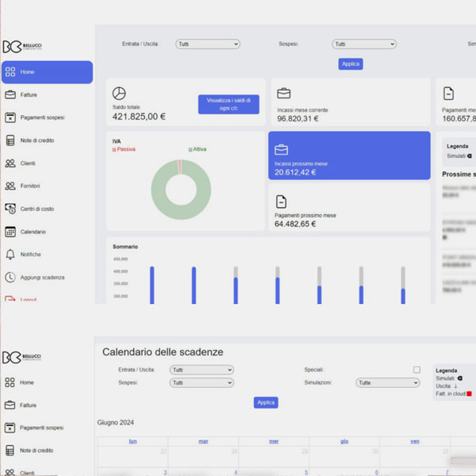476x476 pixels.
Task: Click briefcase icon on Incassi prossimo mese card
Action: pos(282,150)
